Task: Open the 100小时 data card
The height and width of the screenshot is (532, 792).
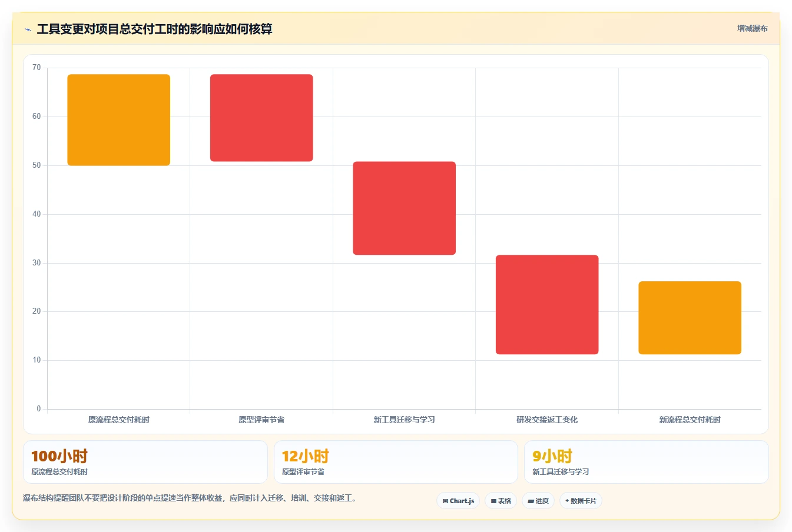Action: pyautogui.click(x=145, y=462)
